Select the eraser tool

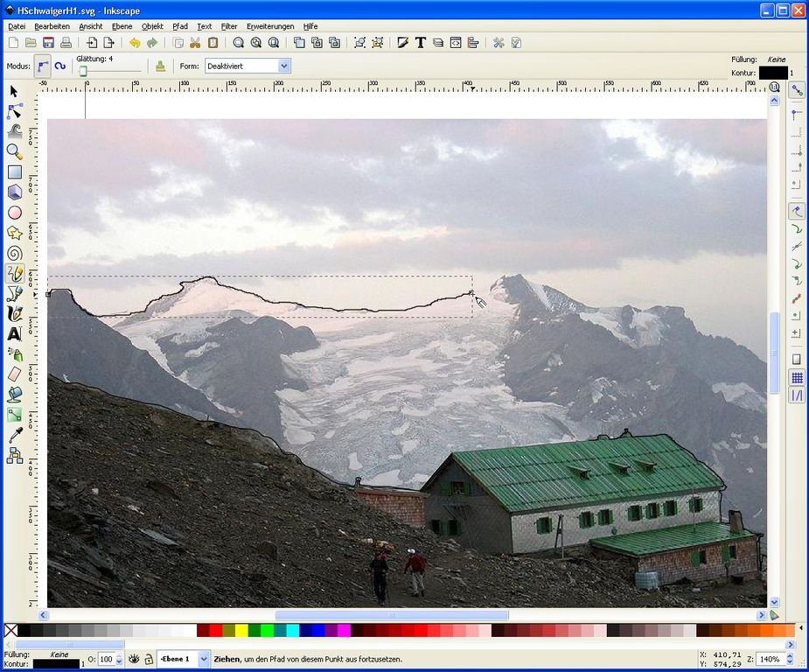point(14,374)
